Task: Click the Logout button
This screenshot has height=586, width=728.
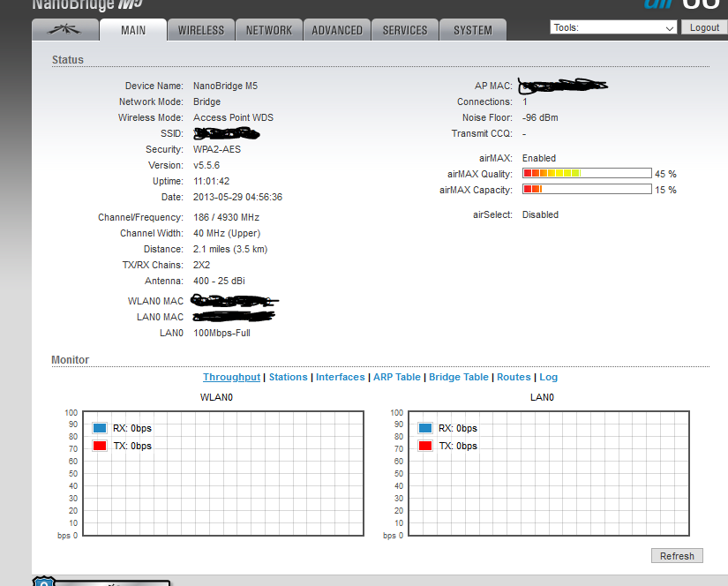Action: coord(704,27)
